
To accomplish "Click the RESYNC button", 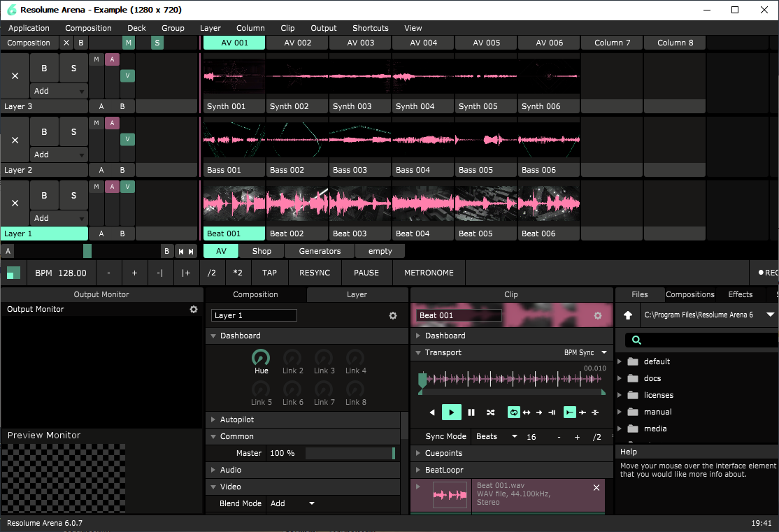I will click(315, 273).
